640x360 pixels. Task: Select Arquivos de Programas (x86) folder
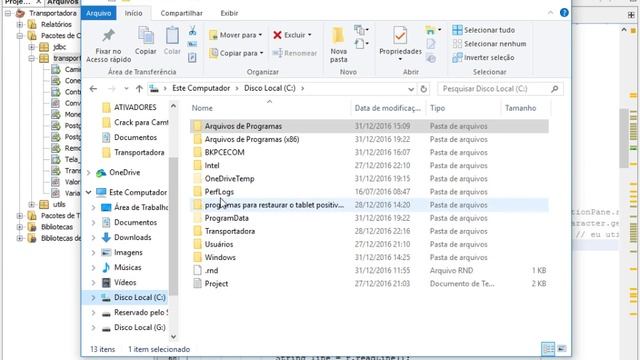369,140
